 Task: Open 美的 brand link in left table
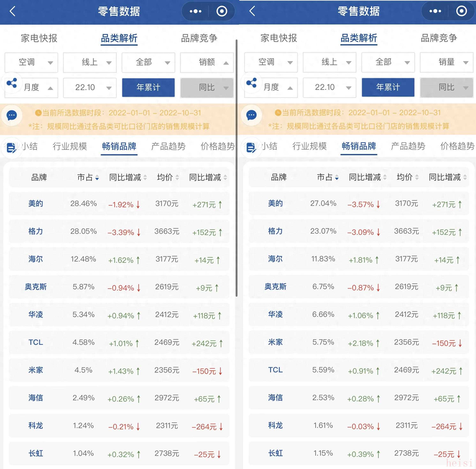(36, 204)
